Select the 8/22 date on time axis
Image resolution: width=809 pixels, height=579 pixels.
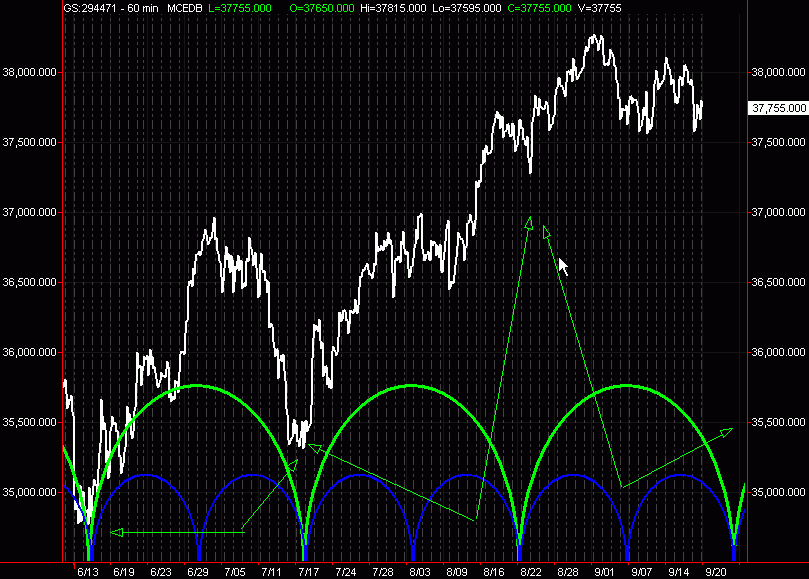point(530,571)
